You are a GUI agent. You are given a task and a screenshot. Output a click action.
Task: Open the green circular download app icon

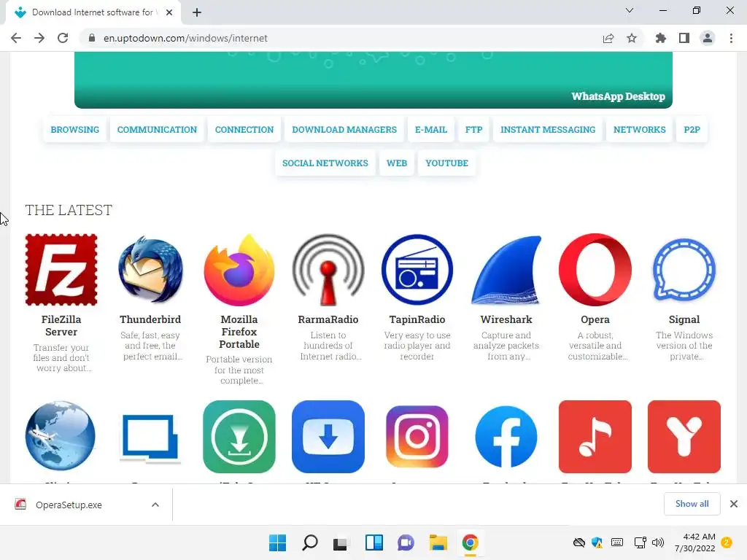click(x=239, y=437)
